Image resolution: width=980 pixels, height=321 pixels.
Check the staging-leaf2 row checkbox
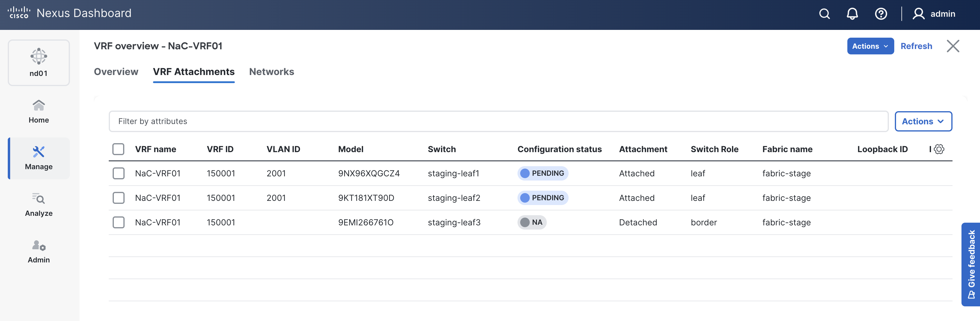118,198
